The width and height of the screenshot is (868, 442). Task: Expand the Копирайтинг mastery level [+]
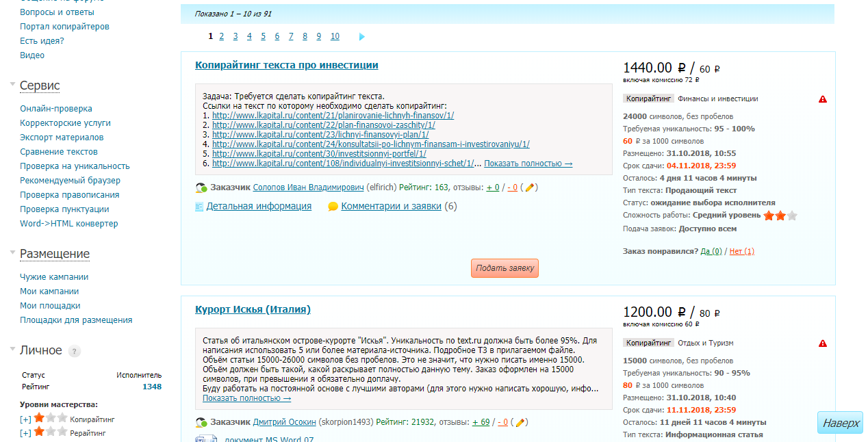click(25, 419)
